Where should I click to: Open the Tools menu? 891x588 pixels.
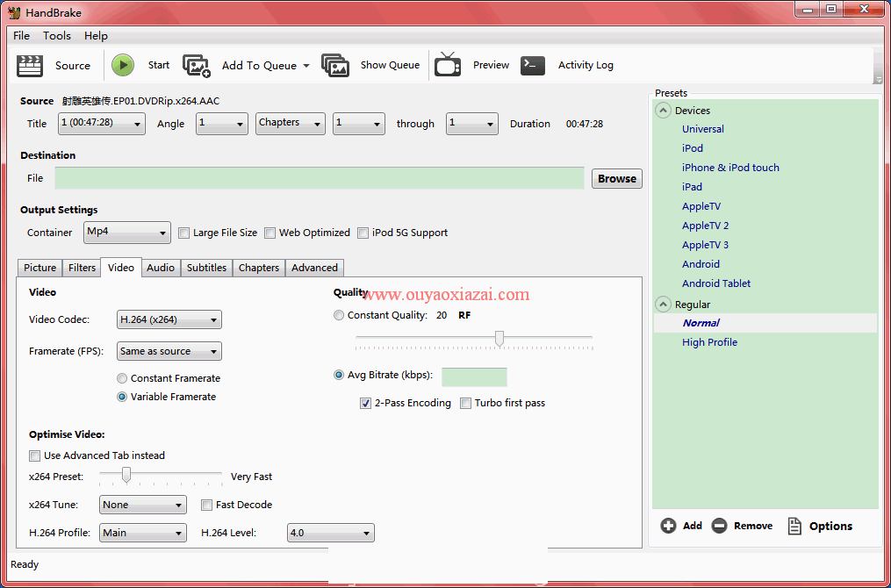coord(57,36)
